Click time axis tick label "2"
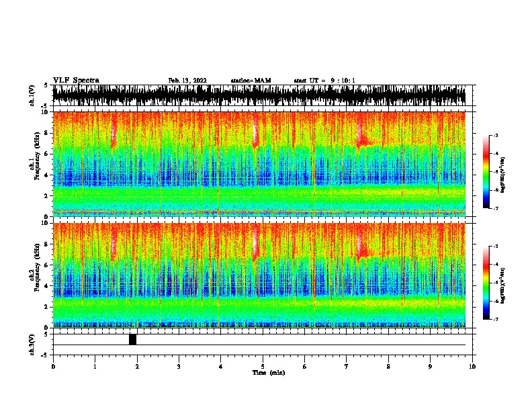 tap(137, 367)
